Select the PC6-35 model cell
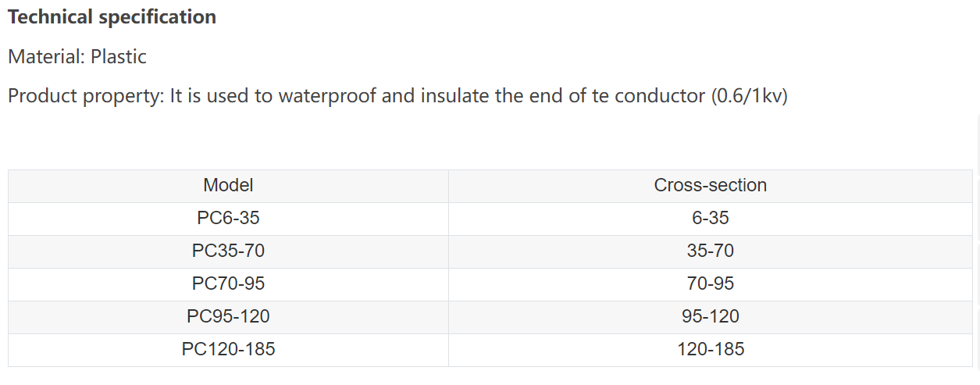980x385 pixels. [x=228, y=219]
